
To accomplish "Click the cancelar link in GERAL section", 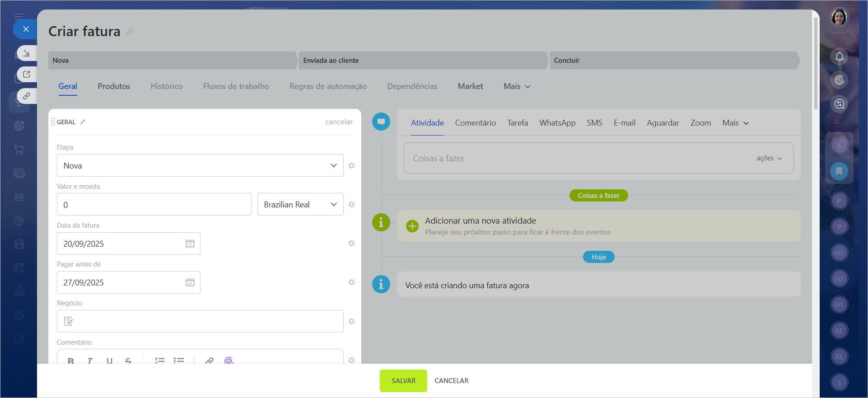I will 339,122.
